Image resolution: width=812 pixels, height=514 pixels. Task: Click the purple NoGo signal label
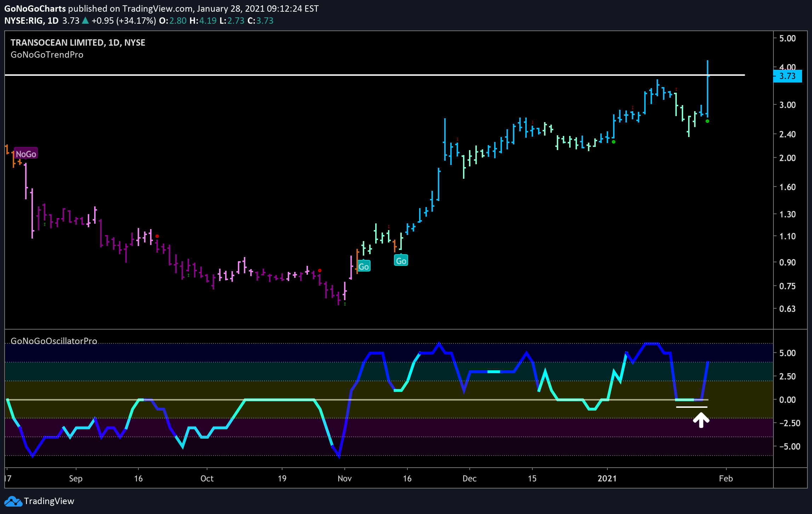26,154
